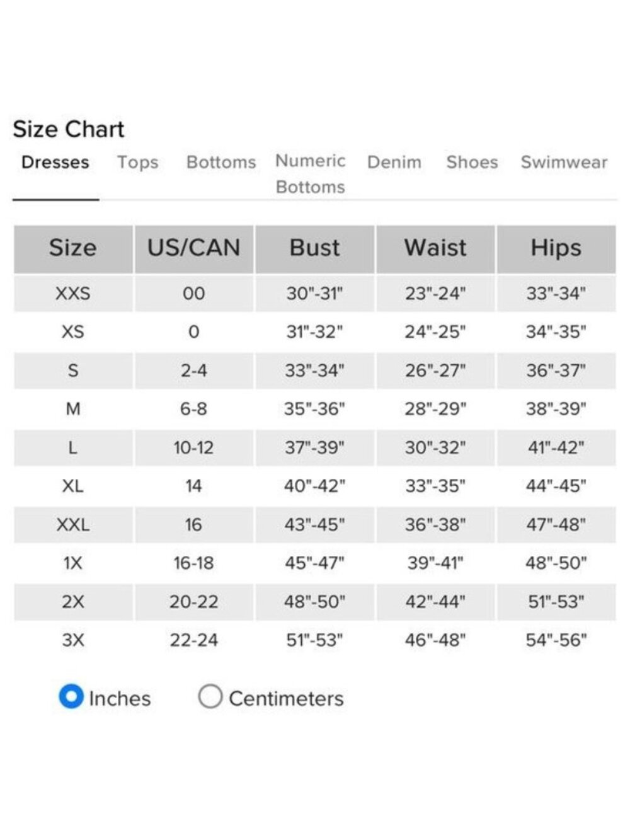This screenshot has height=840, width=630.
Task: Switch to the Tops tab
Action: (x=137, y=163)
